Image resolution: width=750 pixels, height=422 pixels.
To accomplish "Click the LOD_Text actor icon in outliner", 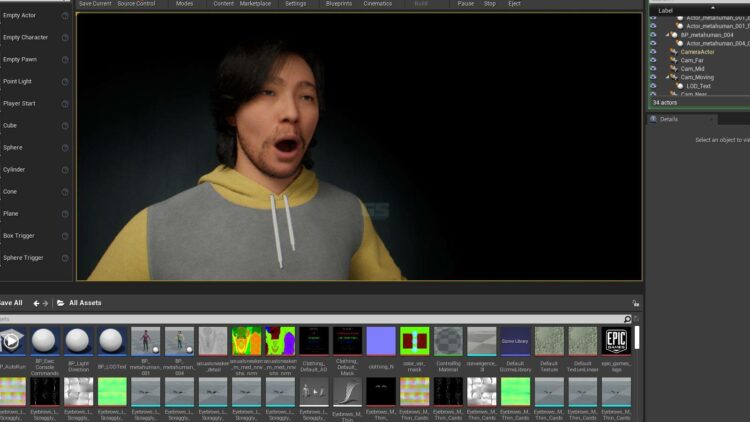I will point(680,86).
